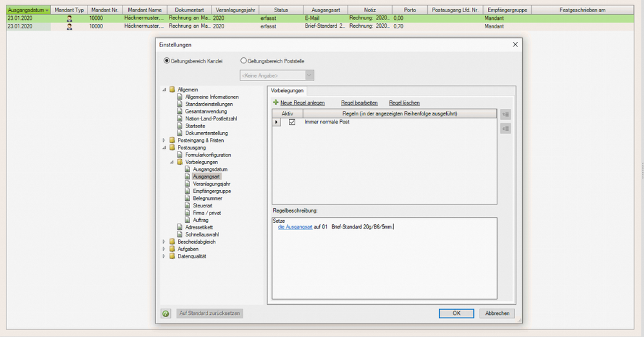Click the Regel bearbeiten link
644x337 pixels.
point(359,103)
